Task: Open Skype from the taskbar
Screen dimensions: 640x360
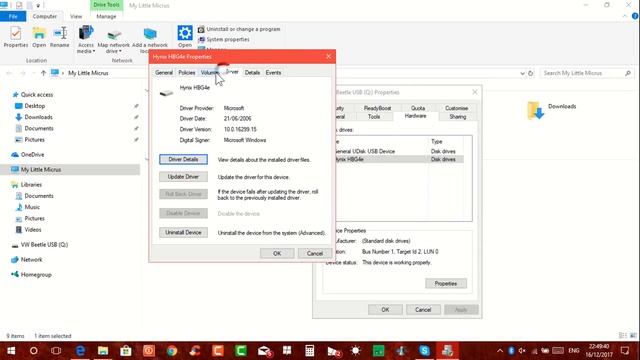Action: [424, 351]
